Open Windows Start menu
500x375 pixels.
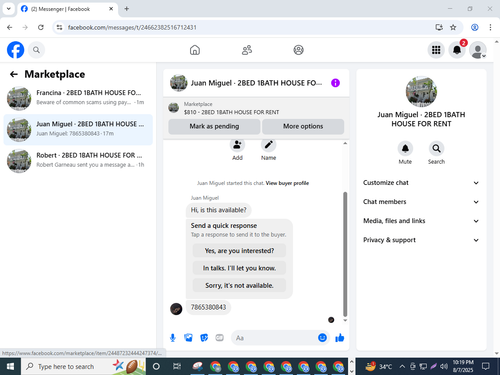point(10,367)
